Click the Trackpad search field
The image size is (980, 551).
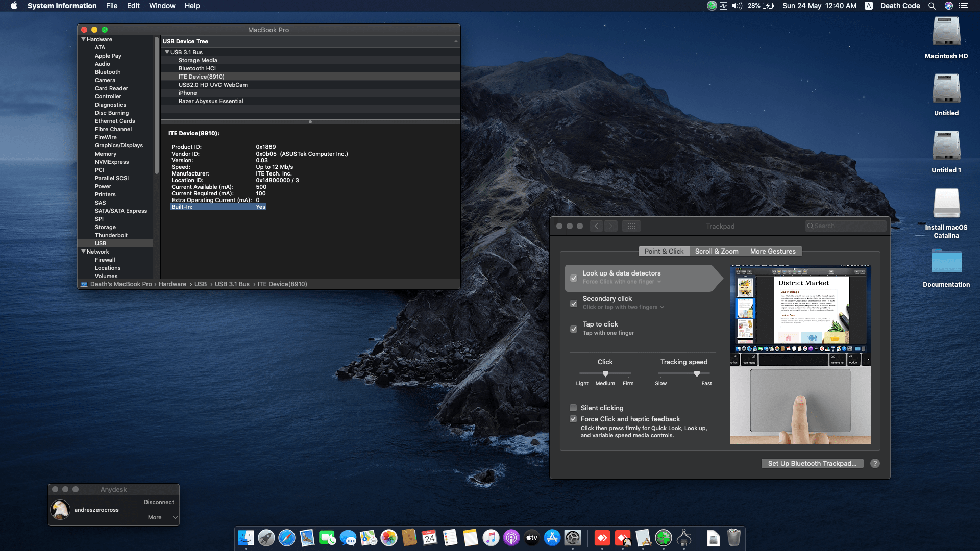(845, 226)
